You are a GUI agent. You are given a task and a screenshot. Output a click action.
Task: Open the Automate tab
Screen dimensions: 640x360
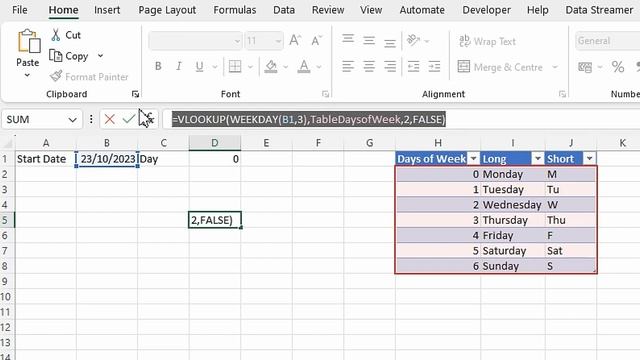coord(422,10)
